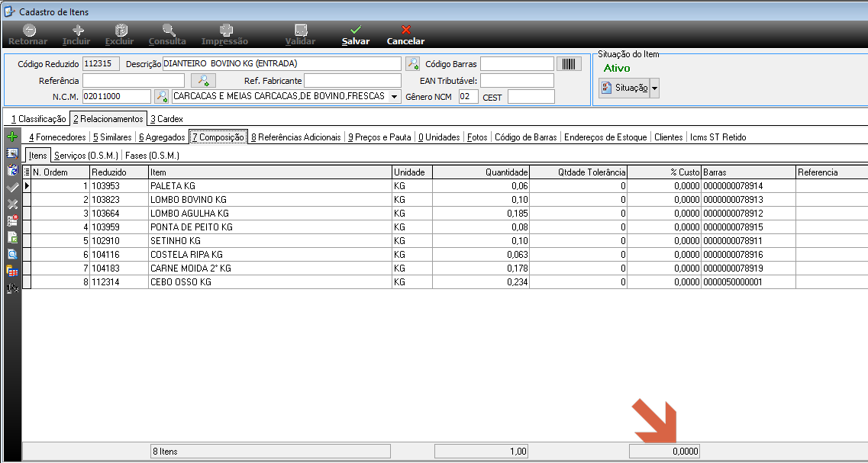Click the N.C.M. lookup icon

coord(161,96)
